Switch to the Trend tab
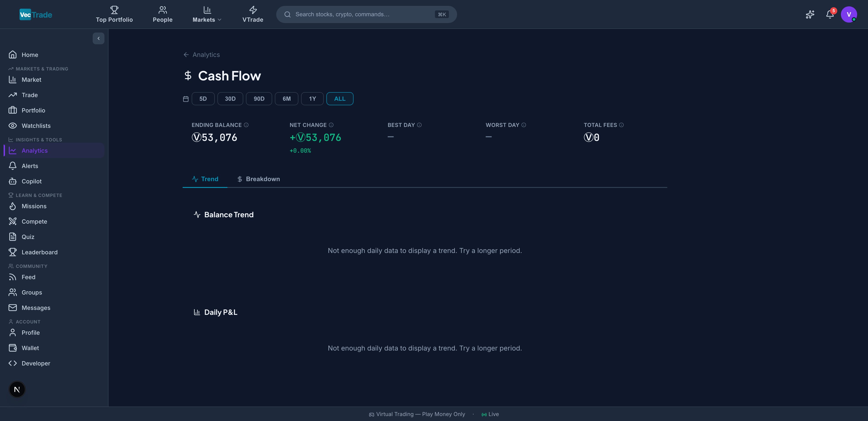The image size is (868, 421). point(205,179)
